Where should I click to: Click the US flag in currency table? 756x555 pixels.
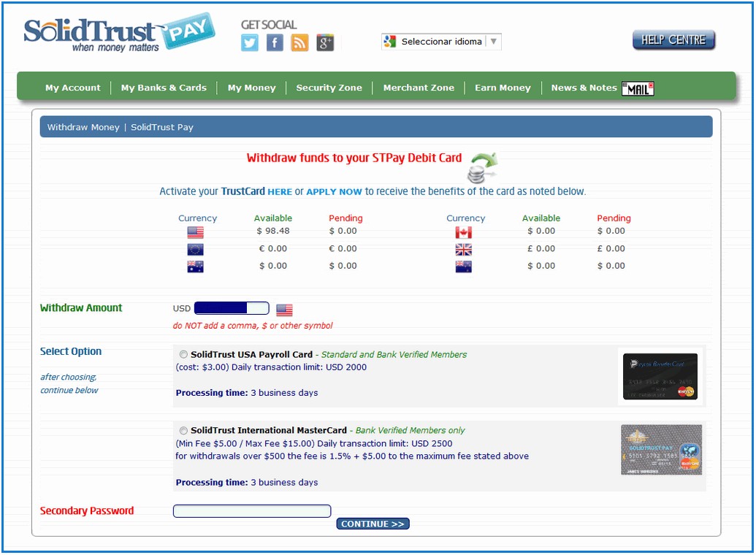tap(195, 232)
